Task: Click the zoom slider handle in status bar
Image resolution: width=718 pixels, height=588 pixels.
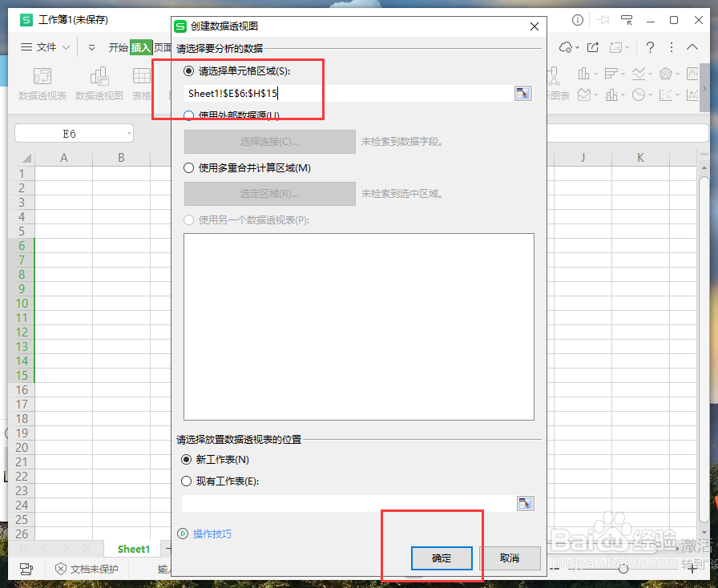Action: click(623, 569)
